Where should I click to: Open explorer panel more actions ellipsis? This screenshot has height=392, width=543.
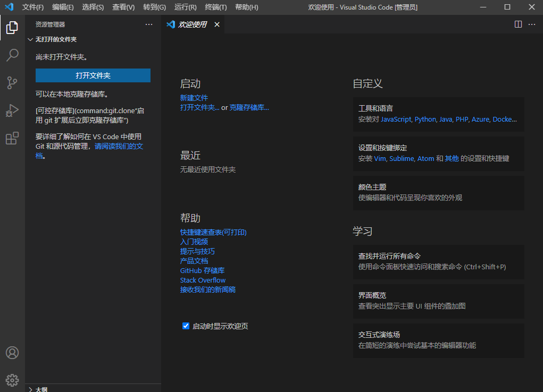149,24
